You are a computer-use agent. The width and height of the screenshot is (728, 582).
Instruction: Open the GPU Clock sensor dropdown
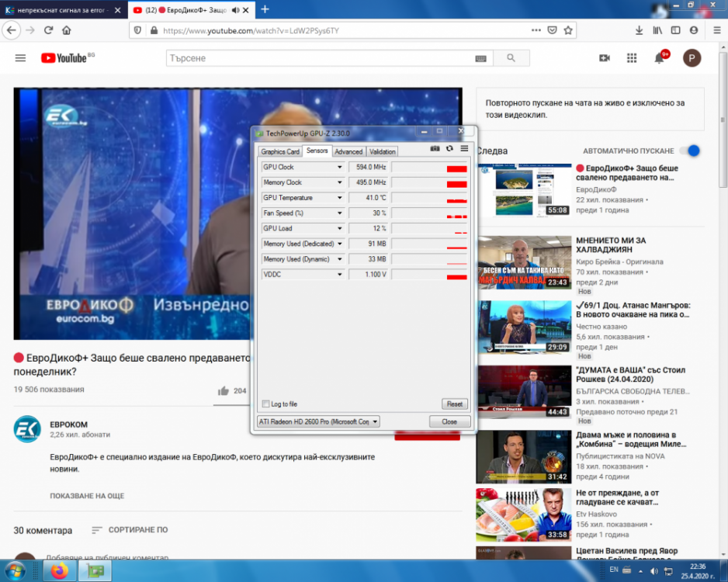pyautogui.click(x=340, y=167)
